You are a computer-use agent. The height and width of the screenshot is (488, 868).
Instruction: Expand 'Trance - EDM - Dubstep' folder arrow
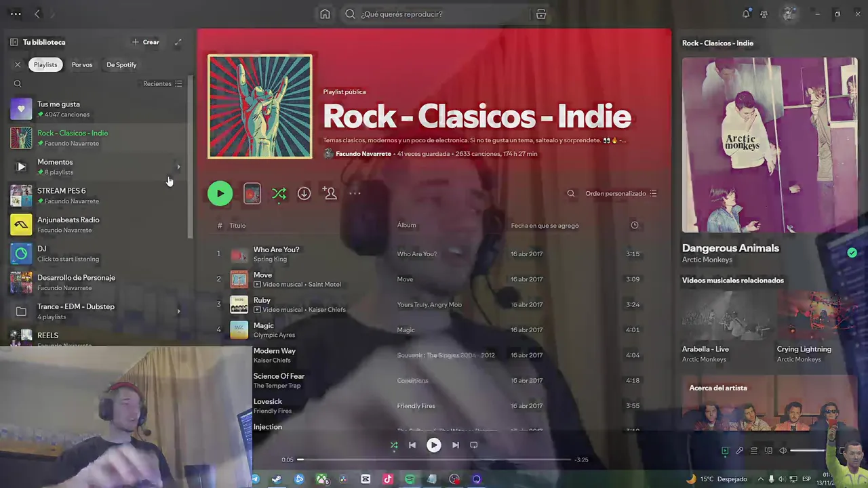pos(178,311)
